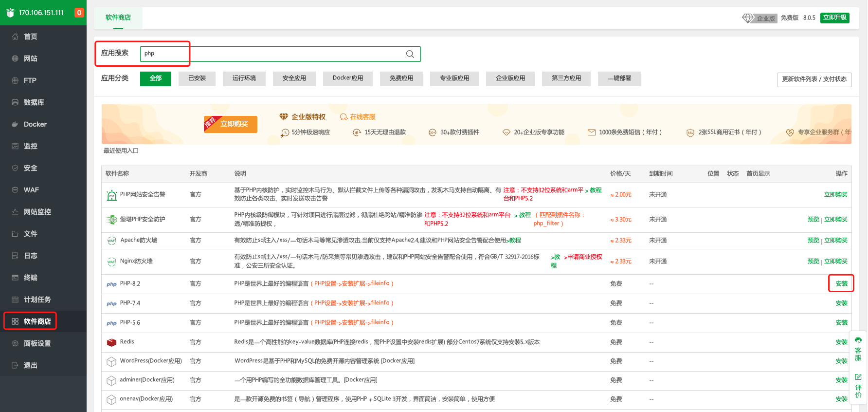The image size is (868, 412).
Task: Click 申请商业授权 link for Nginx防火墙
Action: pos(583,257)
